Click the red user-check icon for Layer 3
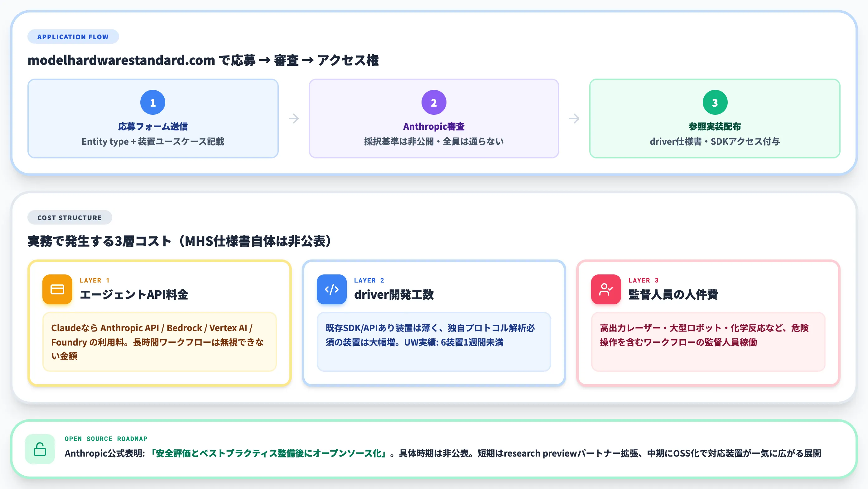This screenshot has width=868, height=489. [x=606, y=289]
